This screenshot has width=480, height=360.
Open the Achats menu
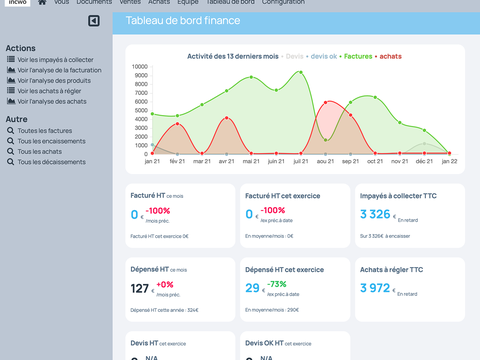[159, 2]
